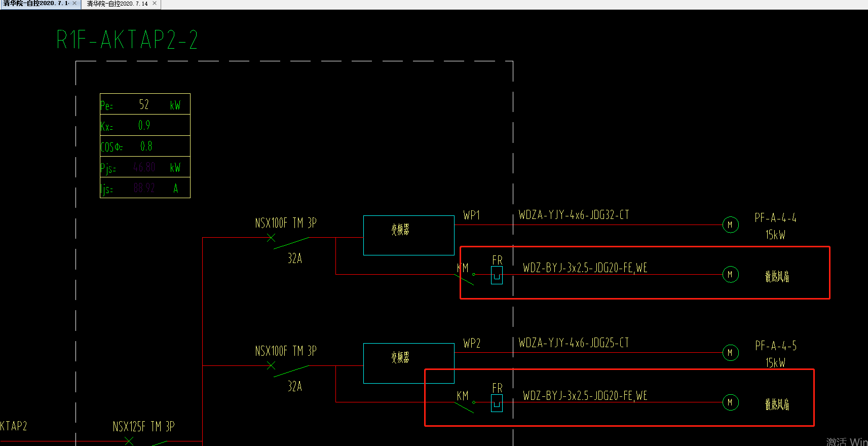Click the PF-A-4-5 equipment label
This screenshot has width=868, height=446.
click(x=776, y=346)
